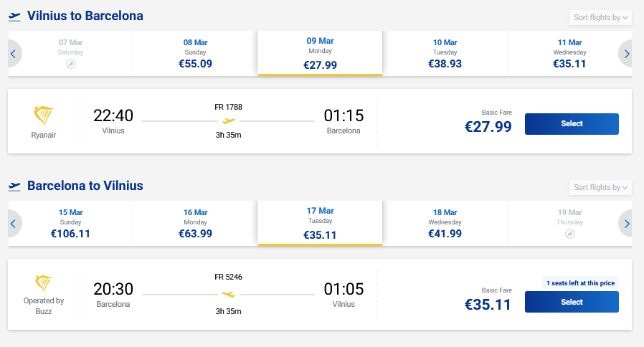This screenshot has width=644, height=347.
Task: Choose 16 Mar Monday €63.99 date tab
Action: pos(195,224)
